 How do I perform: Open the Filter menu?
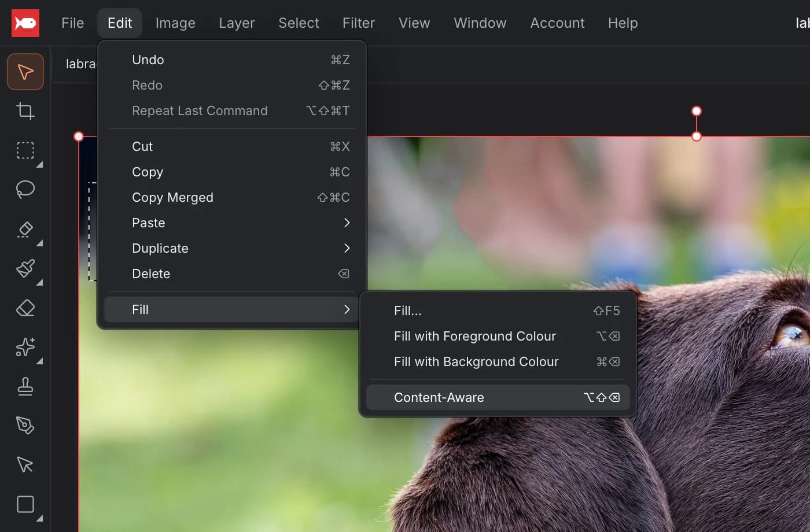(x=359, y=23)
